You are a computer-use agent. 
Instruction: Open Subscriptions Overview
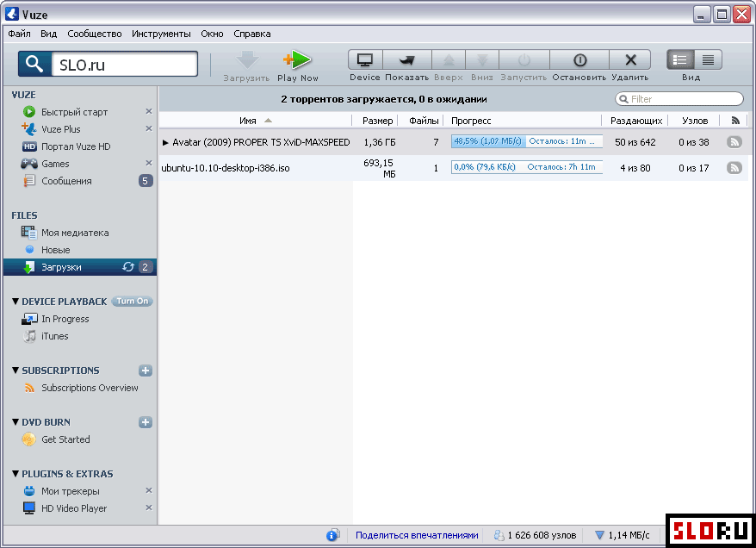(90, 388)
